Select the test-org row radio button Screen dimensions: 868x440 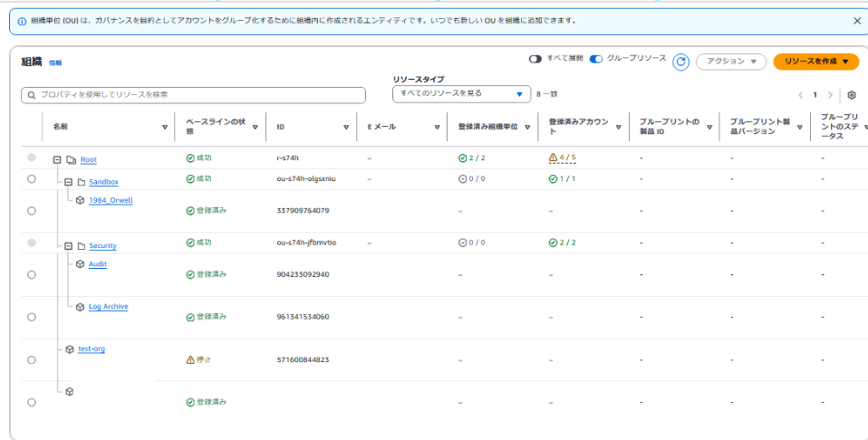pos(32,359)
